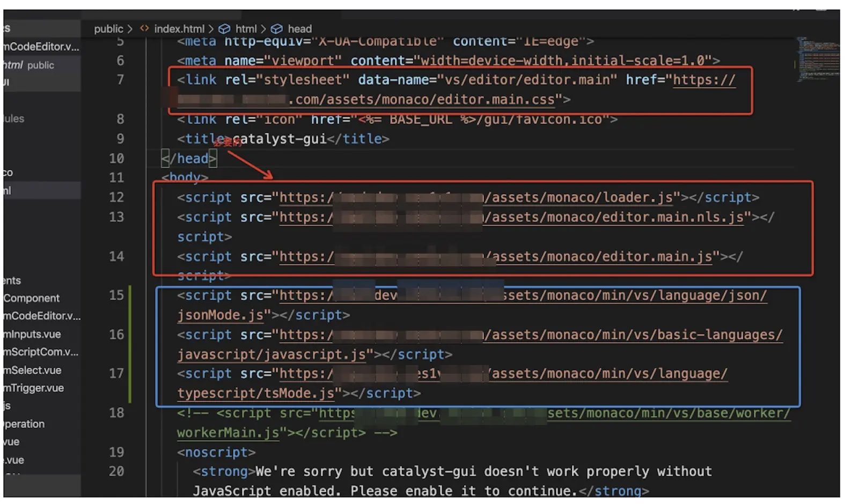Screen dimensions: 851x504
Task: Click the minimap code overview
Action: [x=817, y=59]
